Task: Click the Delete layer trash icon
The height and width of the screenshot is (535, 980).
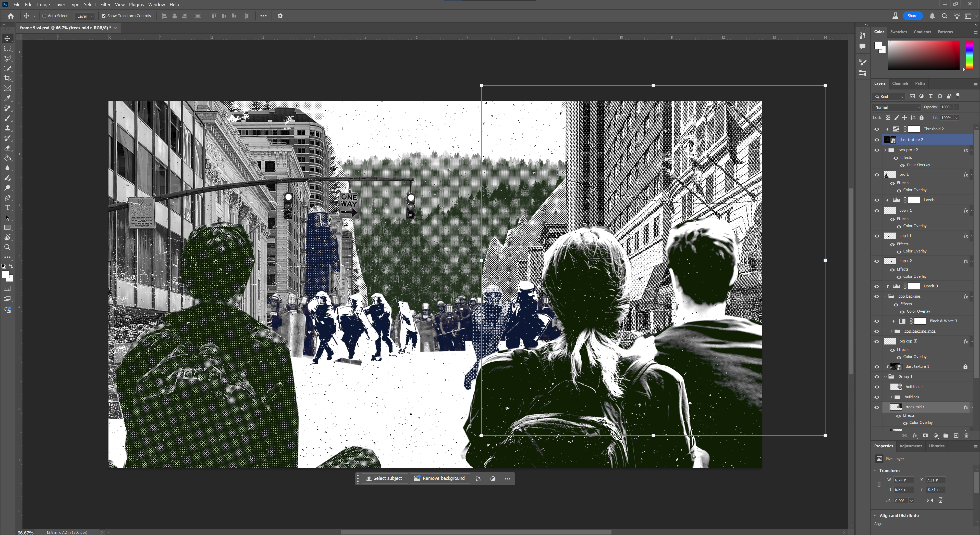Action: 966,436
